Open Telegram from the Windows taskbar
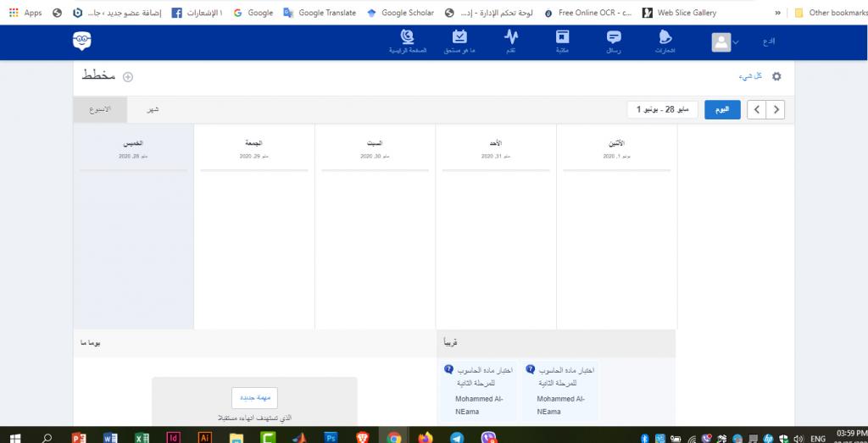Viewport: 868px width, 443px height. pos(457,438)
